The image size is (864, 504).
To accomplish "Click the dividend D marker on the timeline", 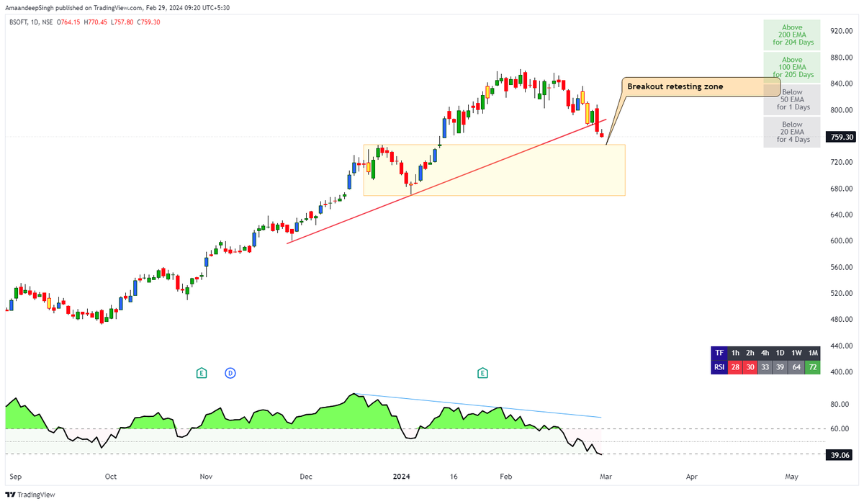I will (x=230, y=373).
